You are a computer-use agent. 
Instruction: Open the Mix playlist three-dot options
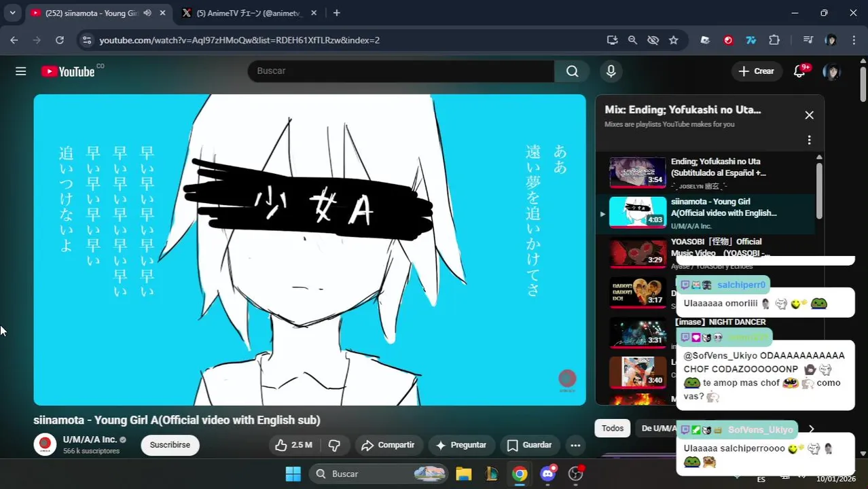pyautogui.click(x=809, y=140)
